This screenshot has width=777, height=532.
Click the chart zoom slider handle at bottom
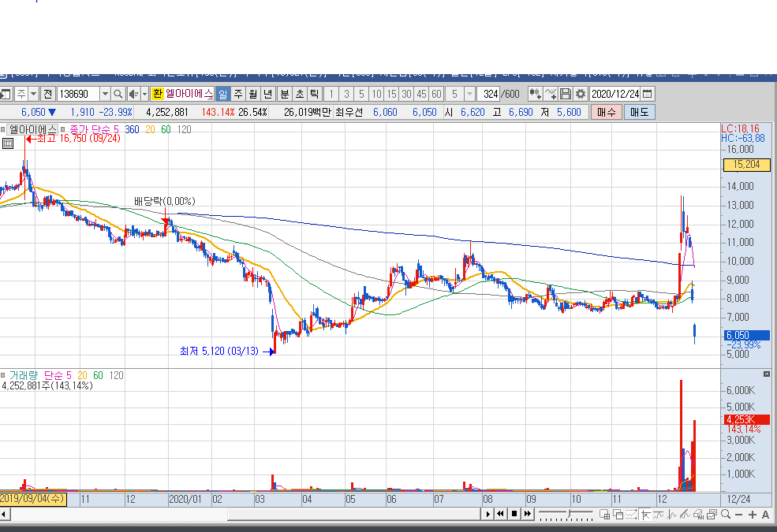pos(569,513)
